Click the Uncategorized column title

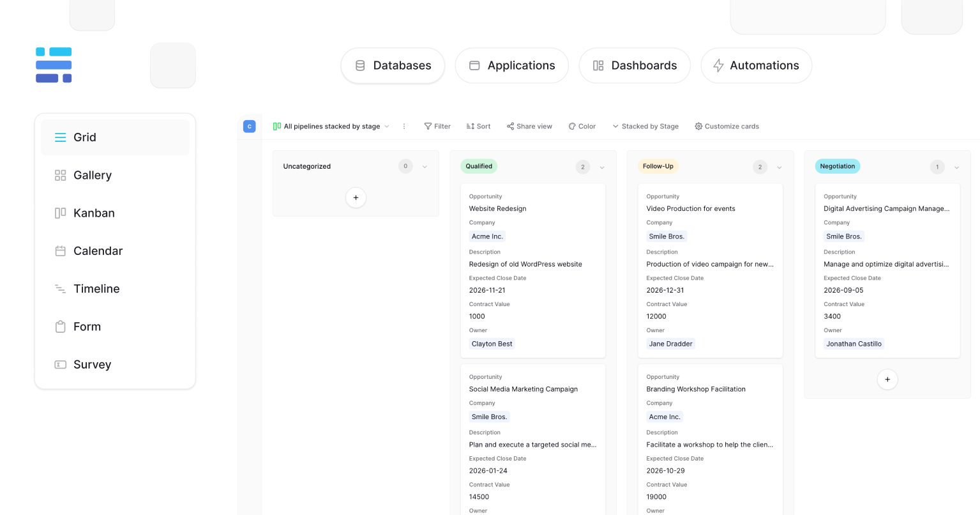(x=307, y=166)
